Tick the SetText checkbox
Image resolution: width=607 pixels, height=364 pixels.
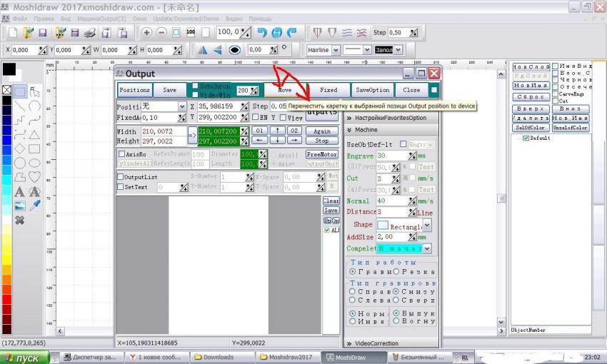[121, 187]
